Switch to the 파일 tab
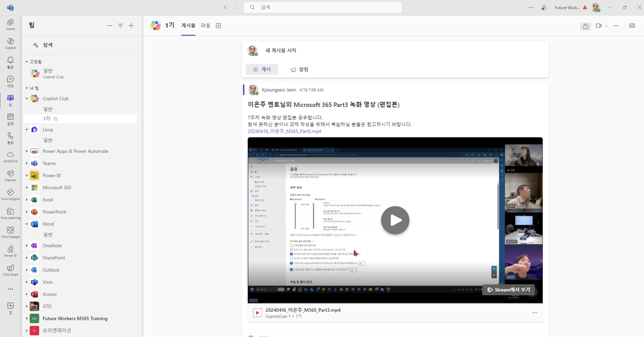Viewport: 644px width, 337px height. coord(205,26)
